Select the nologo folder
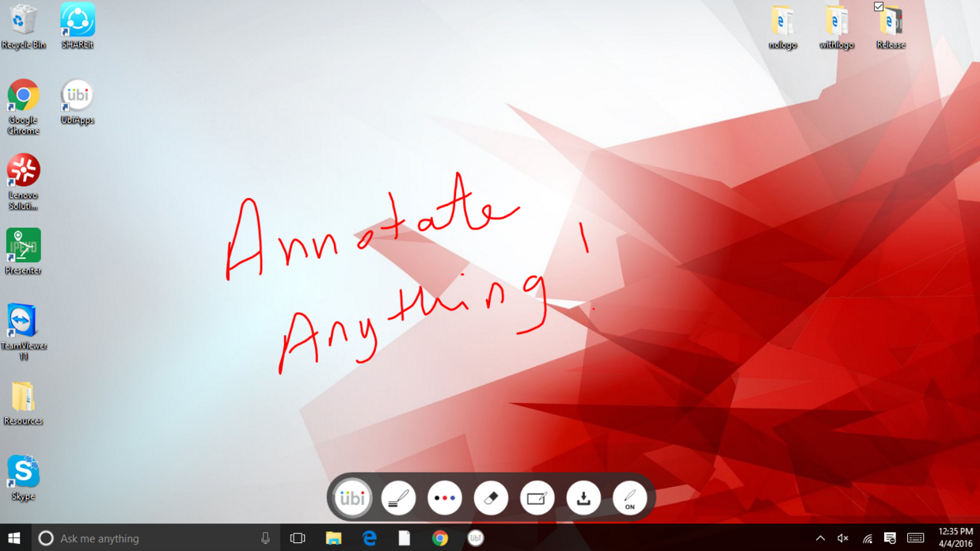The width and height of the screenshot is (980, 551). pyautogui.click(x=782, y=28)
